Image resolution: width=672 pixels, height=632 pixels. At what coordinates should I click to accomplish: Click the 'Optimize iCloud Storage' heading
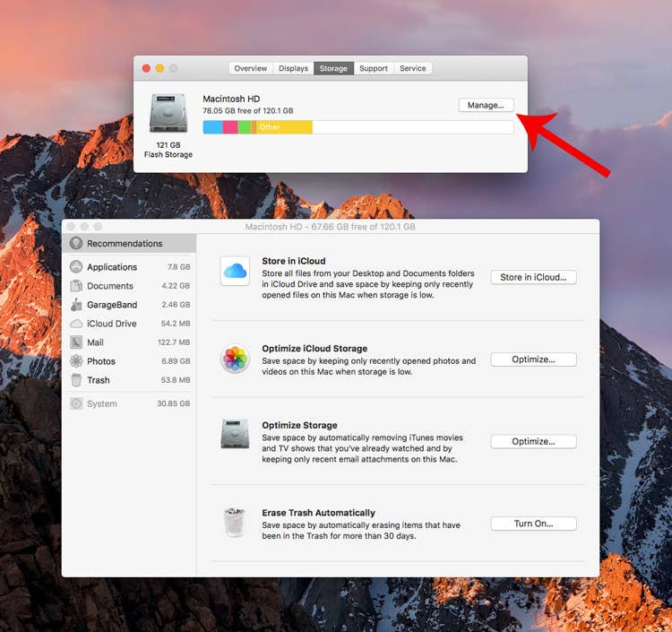[314, 348]
